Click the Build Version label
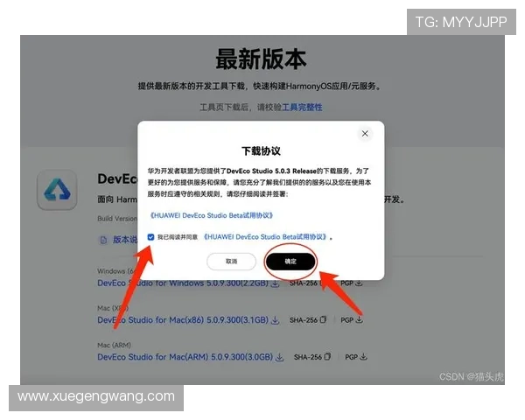This screenshot has height=420, width=525. click(x=117, y=219)
